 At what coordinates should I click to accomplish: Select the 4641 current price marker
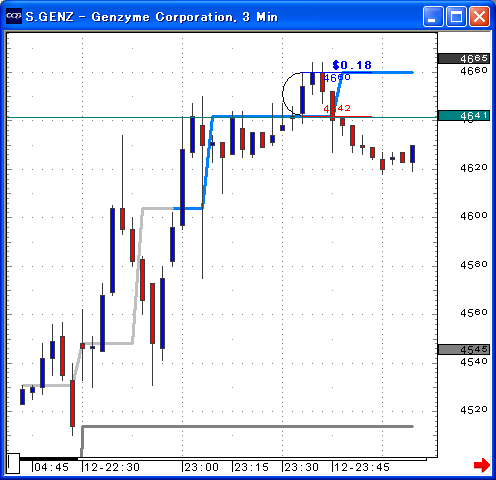pyautogui.click(x=464, y=116)
